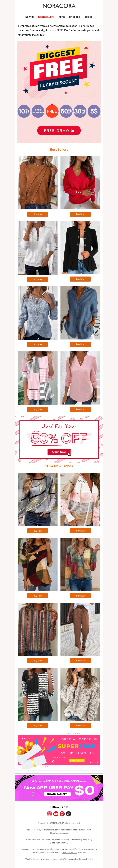Screen dimensions: 118x868
Task: Open the TikTok icon link
Action: pyautogui.click(x=69, y=813)
